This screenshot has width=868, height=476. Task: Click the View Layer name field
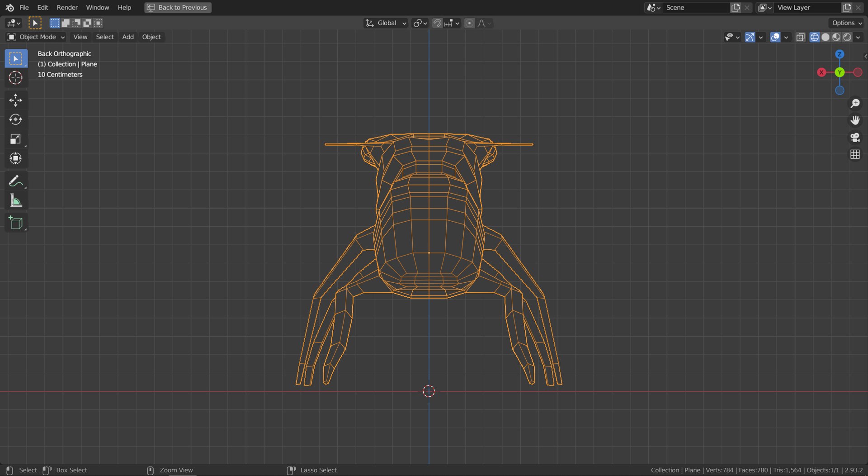click(x=807, y=7)
